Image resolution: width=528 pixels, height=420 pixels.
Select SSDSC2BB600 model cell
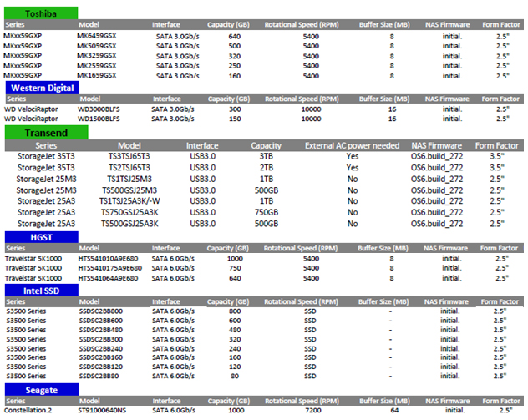tap(101, 321)
